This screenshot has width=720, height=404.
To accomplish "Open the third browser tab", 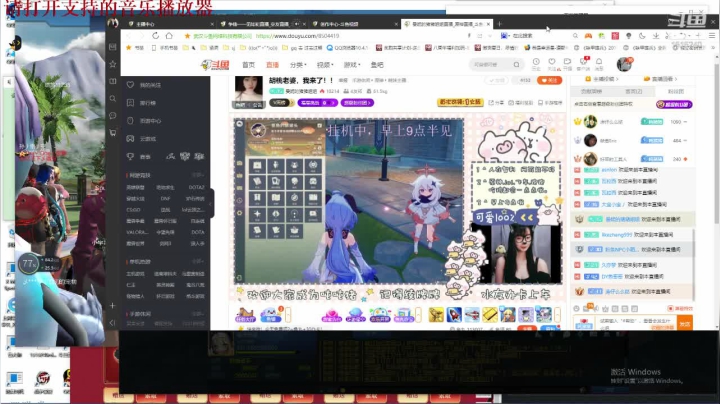I will pos(354,24).
